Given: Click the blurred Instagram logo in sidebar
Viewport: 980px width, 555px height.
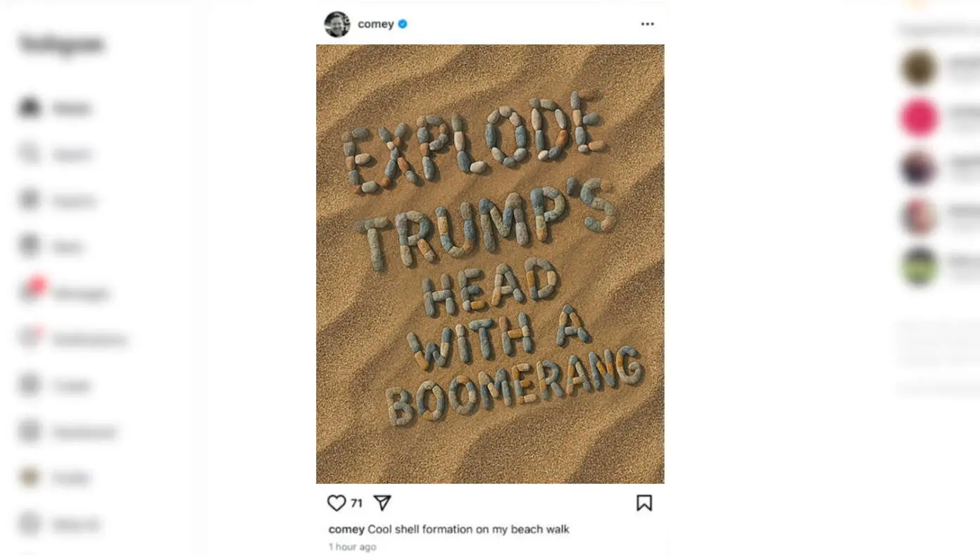Looking at the screenshot, I should pos(61,44).
